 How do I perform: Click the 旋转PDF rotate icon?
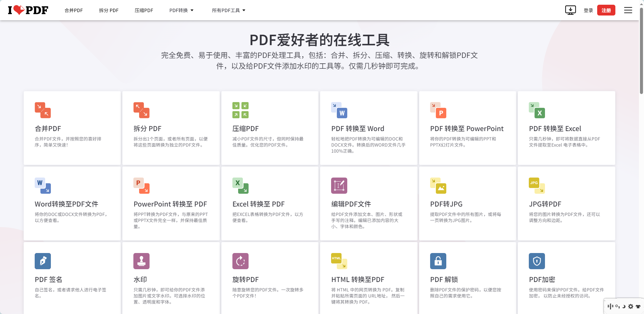pyautogui.click(x=240, y=261)
